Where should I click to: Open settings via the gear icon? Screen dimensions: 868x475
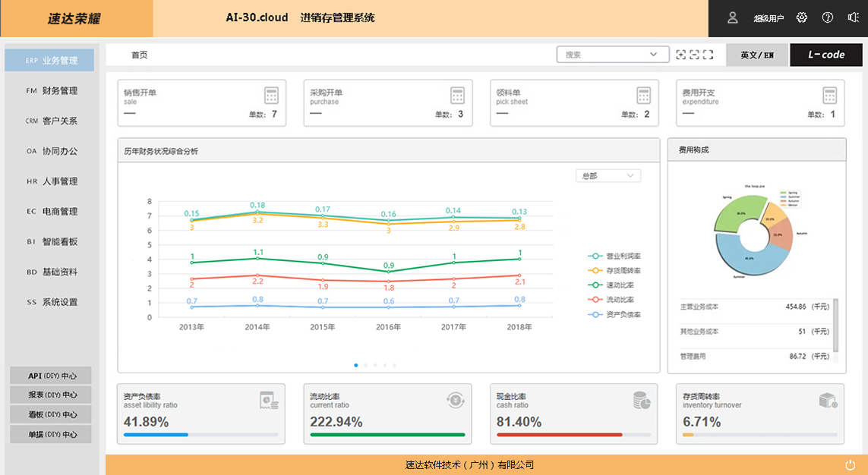click(802, 17)
